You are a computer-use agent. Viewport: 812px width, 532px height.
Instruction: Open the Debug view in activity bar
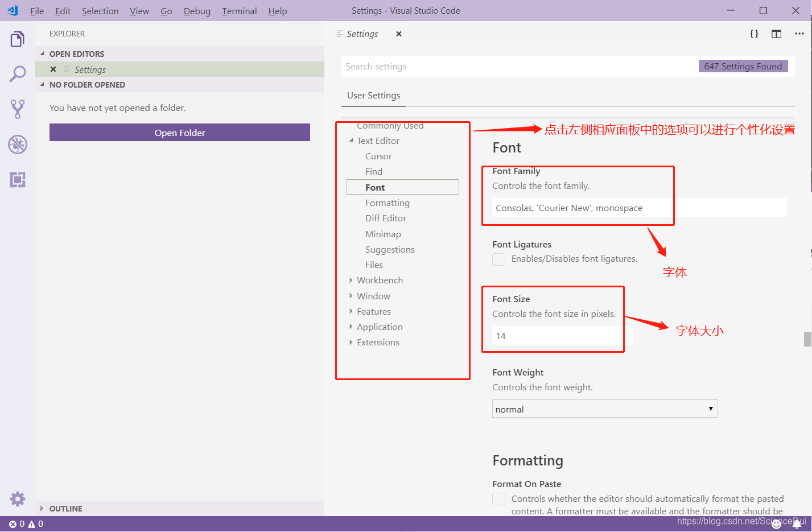coord(18,145)
